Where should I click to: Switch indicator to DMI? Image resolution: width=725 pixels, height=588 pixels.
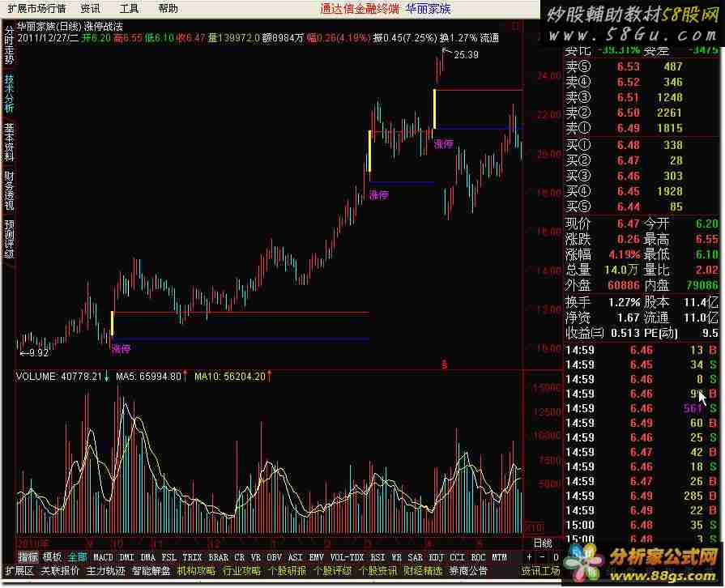coord(126,557)
